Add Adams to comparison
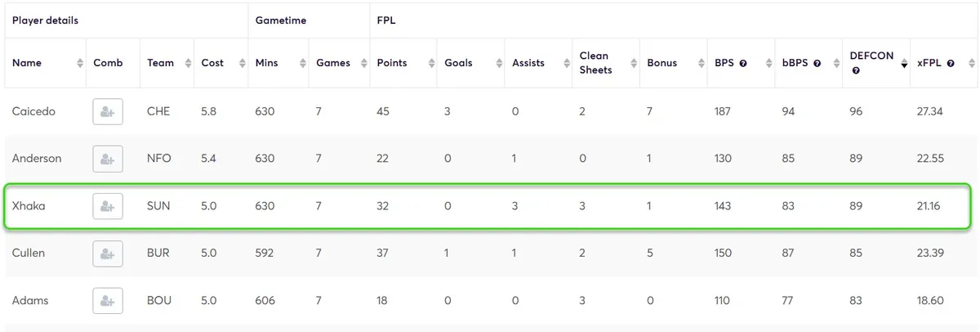980x332 pixels. pyautogui.click(x=108, y=301)
